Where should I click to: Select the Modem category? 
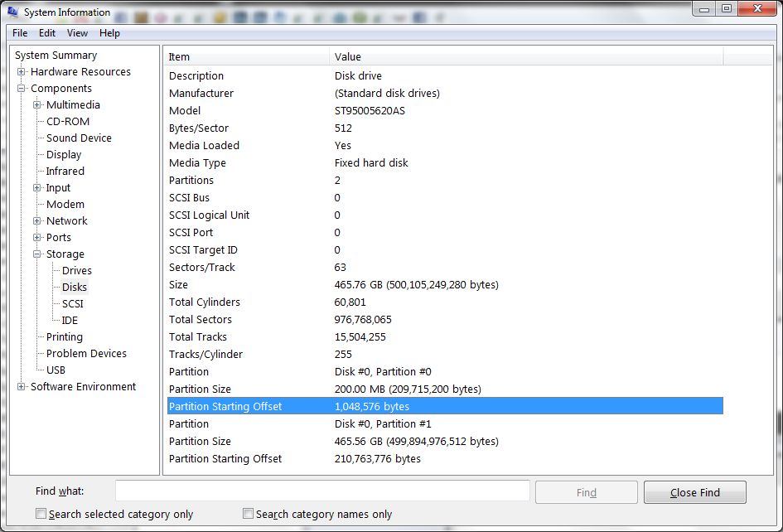[x=65, y=205]
